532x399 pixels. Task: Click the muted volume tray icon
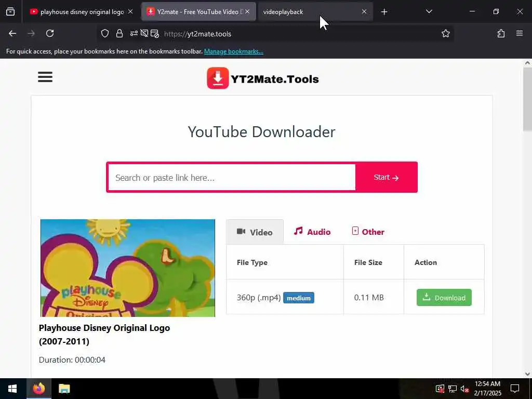coord(464,389)
